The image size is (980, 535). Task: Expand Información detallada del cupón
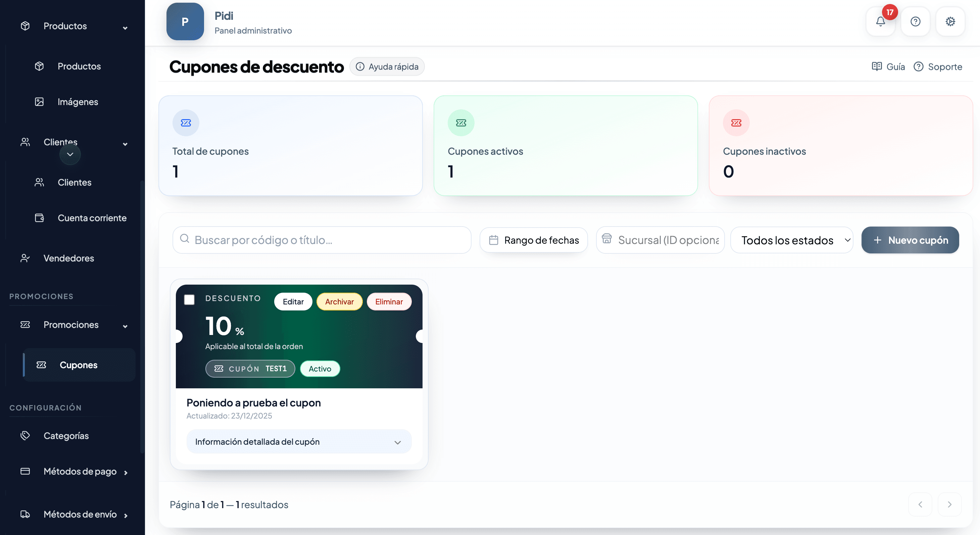[299, 441]
